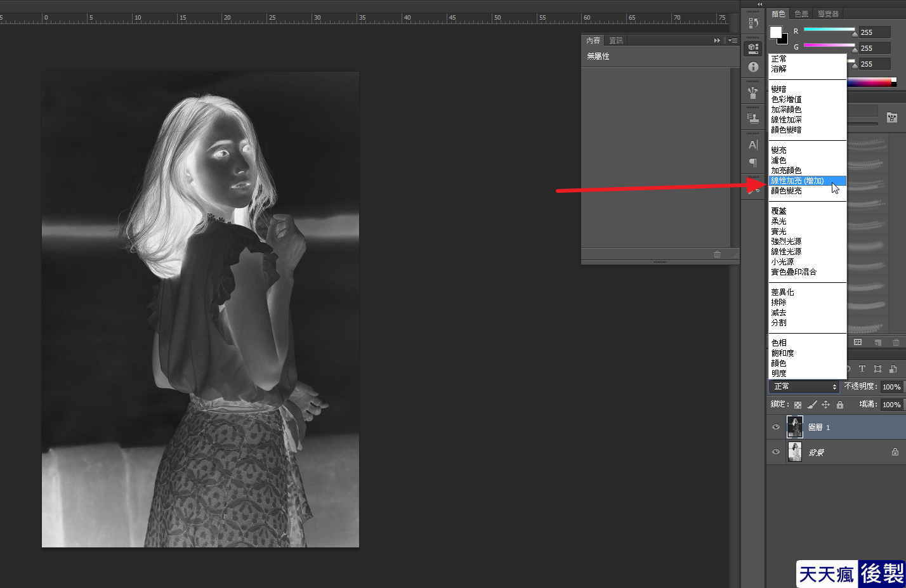Choose 溶解 blend mode
Image resolution: width=906 pixels, height=588 pixels.
coord(807,69)
